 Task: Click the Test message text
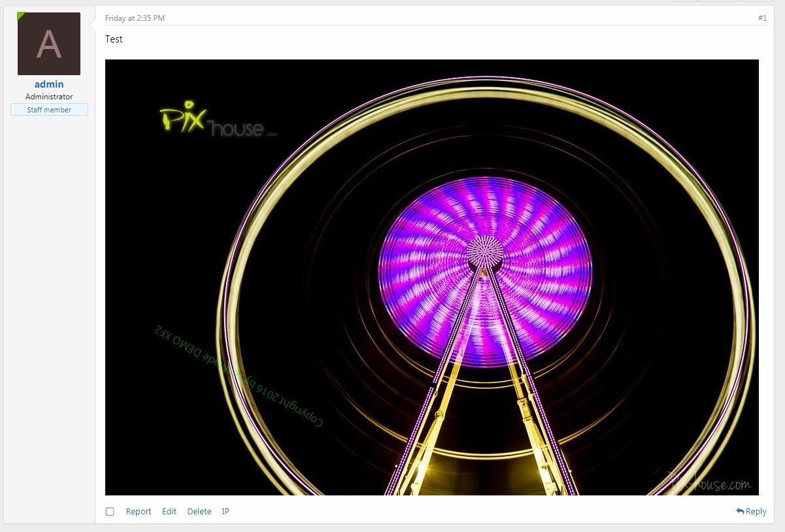pos(114,39)
